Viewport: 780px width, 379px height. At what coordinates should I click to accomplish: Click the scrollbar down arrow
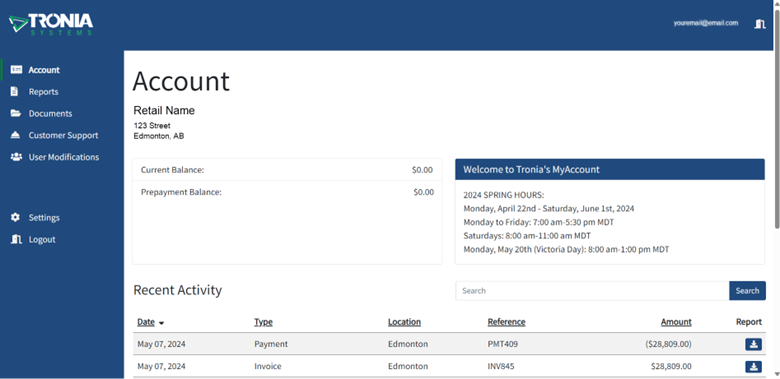coord(777,375)
